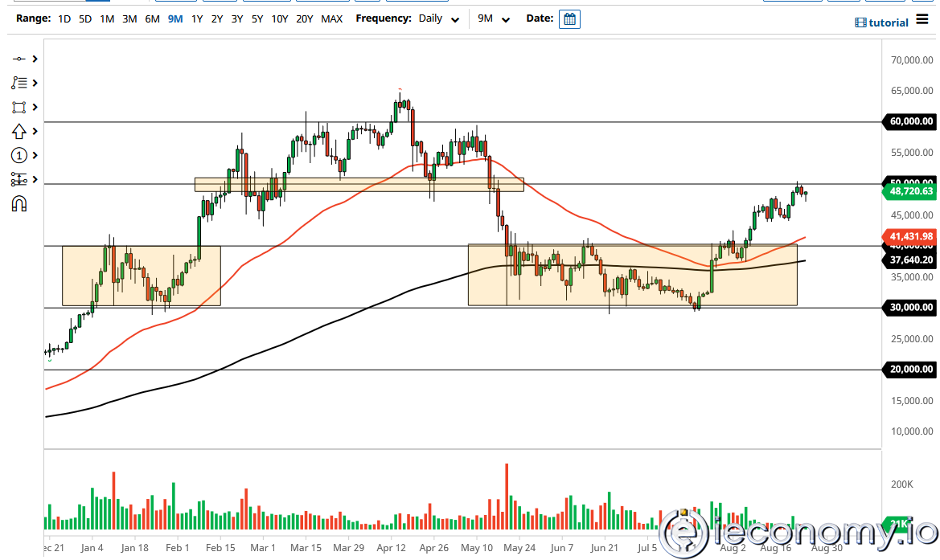Click the red 41,431.98 moving average label

click(x=910, y=236)
